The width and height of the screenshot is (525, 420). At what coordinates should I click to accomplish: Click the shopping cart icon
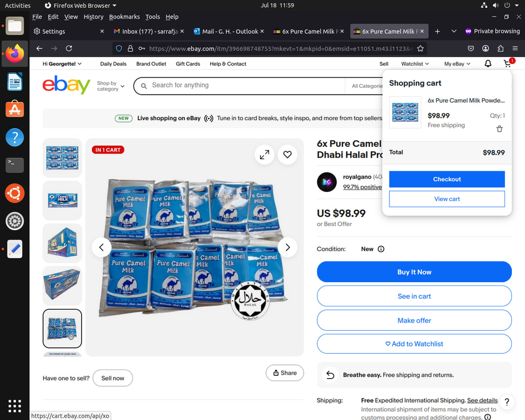tap(507, 64)
